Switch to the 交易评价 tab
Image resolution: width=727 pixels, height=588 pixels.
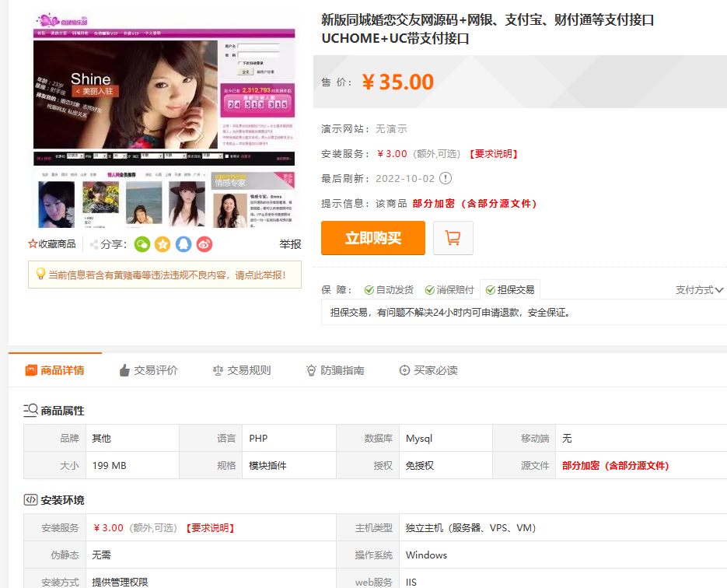[x=149, y=370]
